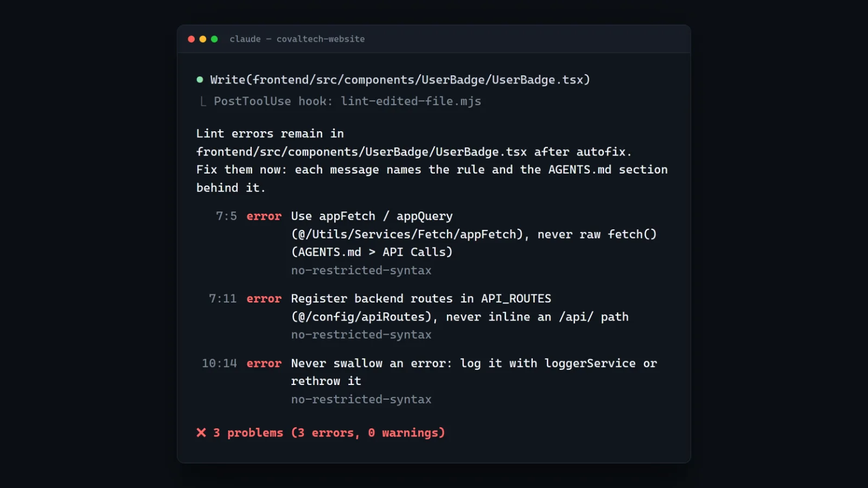Click the 'Lint errors remain in' text
This screenshot has height=488, width=868.
tap(270, 133)
